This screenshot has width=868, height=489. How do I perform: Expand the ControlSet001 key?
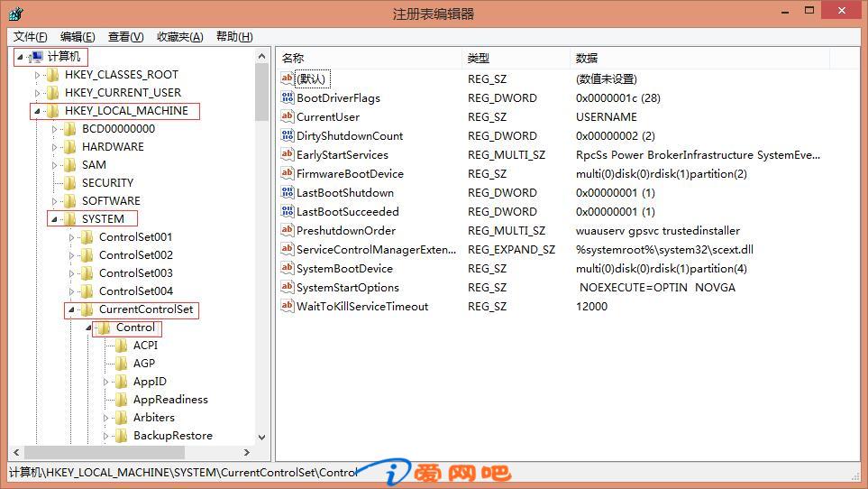(71, 237)
